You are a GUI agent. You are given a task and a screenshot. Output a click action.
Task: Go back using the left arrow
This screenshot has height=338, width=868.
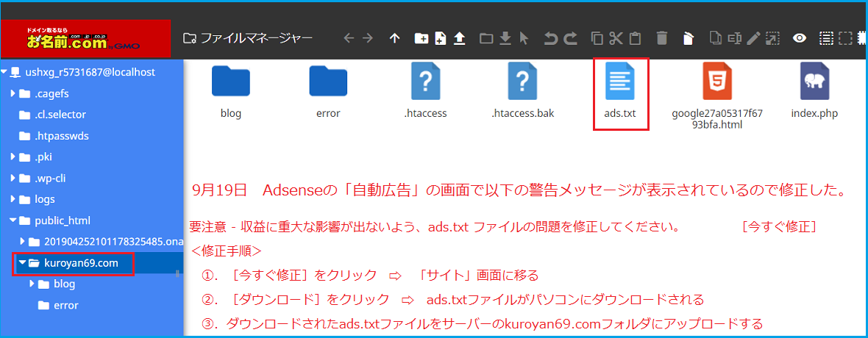[348, 38]
